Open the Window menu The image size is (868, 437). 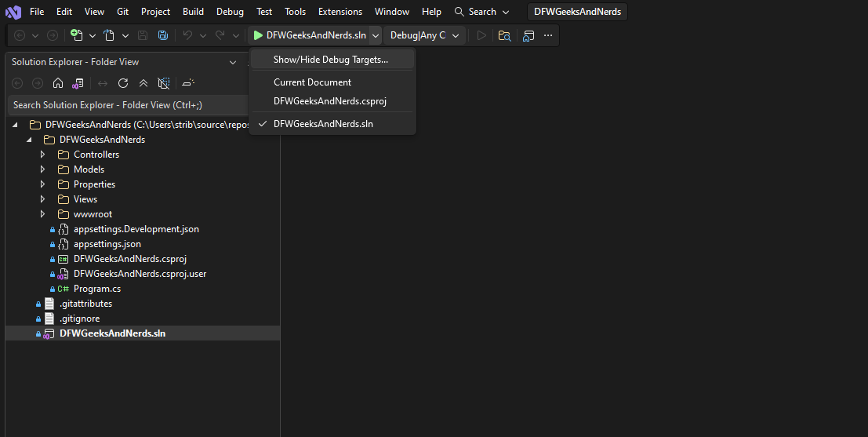click(x=392, y=12)
